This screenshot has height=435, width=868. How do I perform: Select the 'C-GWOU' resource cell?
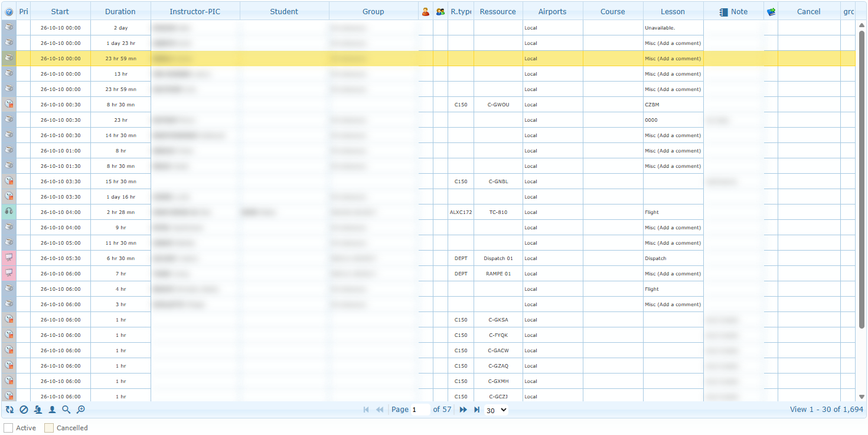click(498, 105)
